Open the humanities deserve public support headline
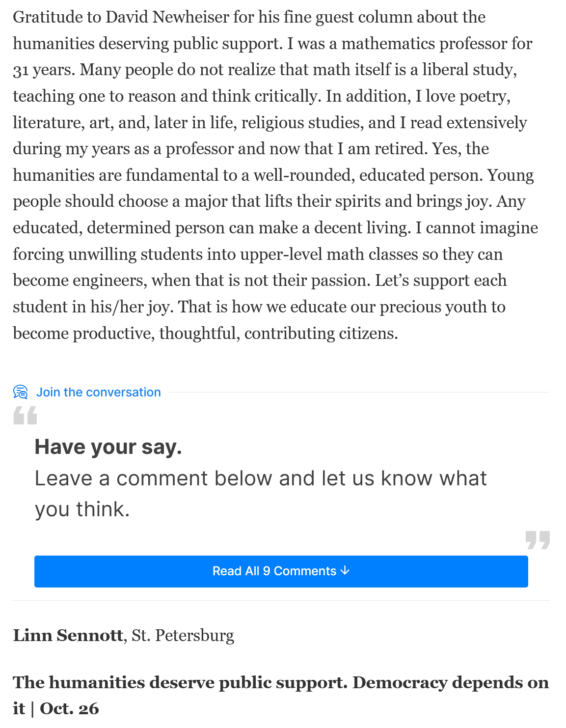The width and height of the screenshot is (566, 728). pyautogui.click(x=280, y=683)
